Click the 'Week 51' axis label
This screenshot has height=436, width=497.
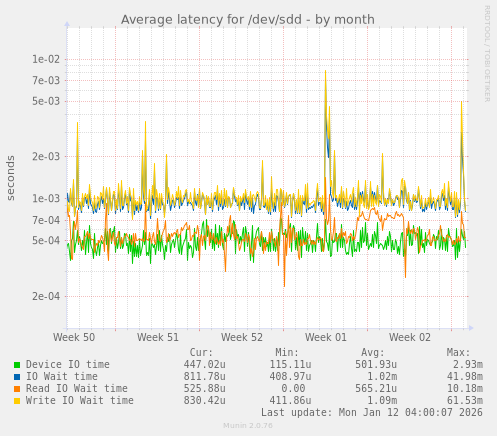[x=158, y=337]
